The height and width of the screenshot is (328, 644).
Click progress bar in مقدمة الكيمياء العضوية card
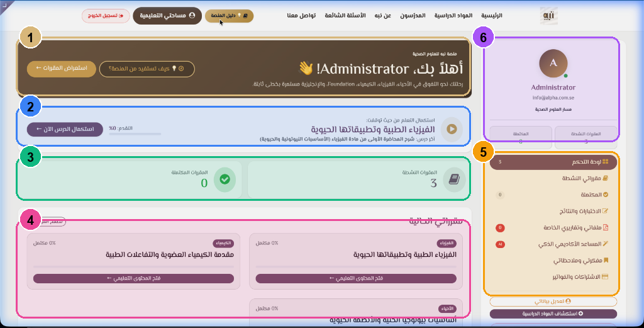[133, 267]
